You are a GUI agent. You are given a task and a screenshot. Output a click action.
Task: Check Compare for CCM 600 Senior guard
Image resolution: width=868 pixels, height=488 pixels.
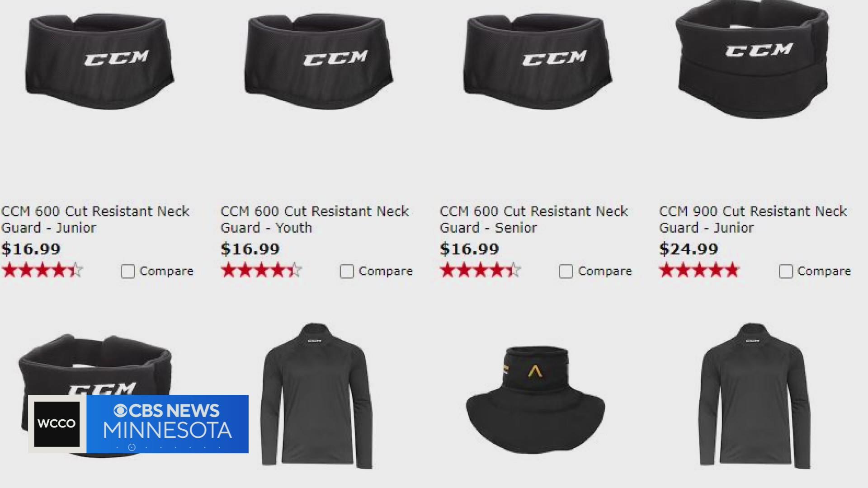(566, 272)
